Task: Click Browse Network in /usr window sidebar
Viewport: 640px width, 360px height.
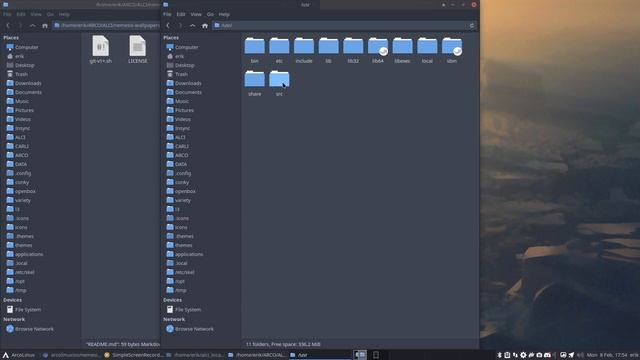Action: coord(190,329)
